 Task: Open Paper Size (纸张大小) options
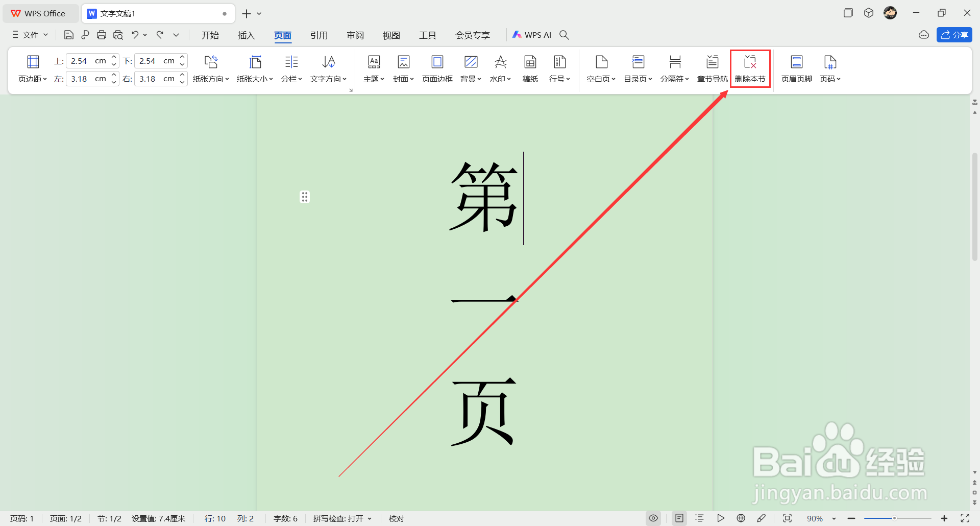point(255,69)
